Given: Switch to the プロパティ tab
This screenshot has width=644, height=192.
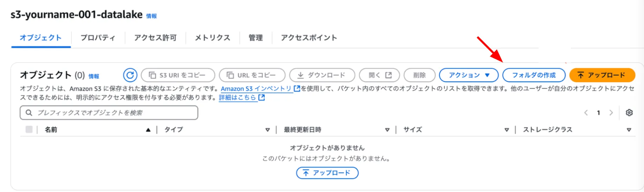Looking at the screenshot, I should (x=98, y=38).
